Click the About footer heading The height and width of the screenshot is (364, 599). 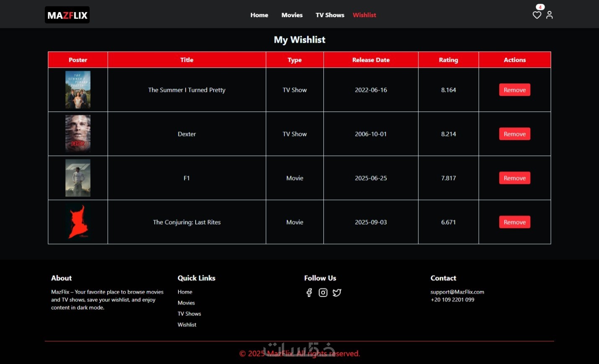point(62,278)
